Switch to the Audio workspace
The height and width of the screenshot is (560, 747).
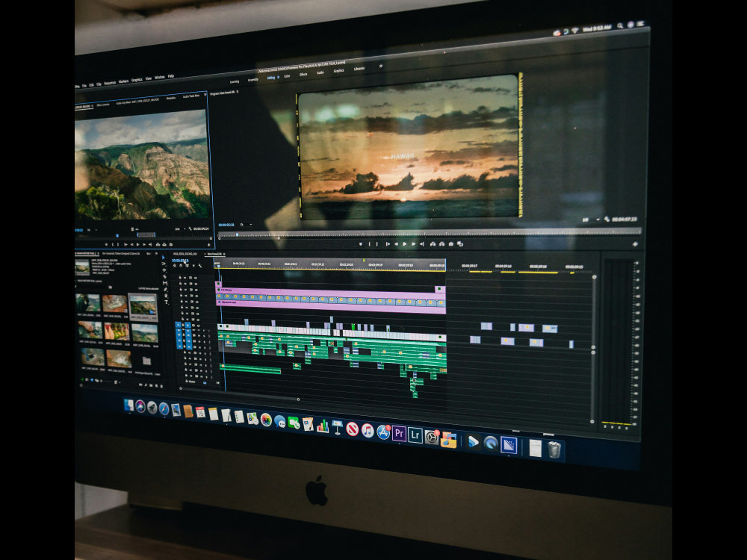(320, 72)
